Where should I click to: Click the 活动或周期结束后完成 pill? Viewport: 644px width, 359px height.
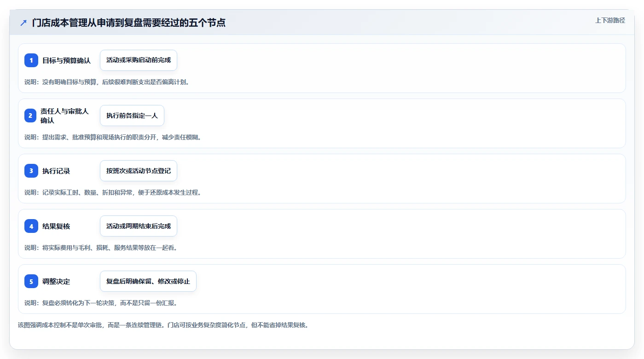coord(139,226)
